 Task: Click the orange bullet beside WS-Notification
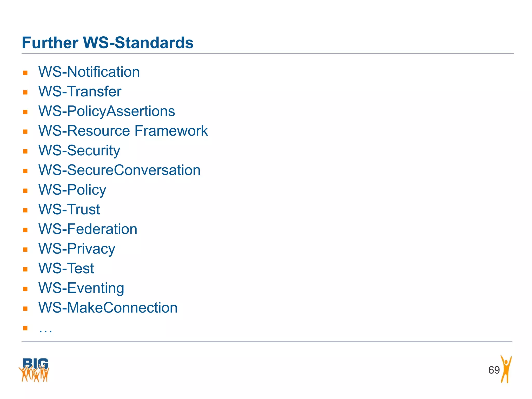pyautogui.click(x=25, y=73)
